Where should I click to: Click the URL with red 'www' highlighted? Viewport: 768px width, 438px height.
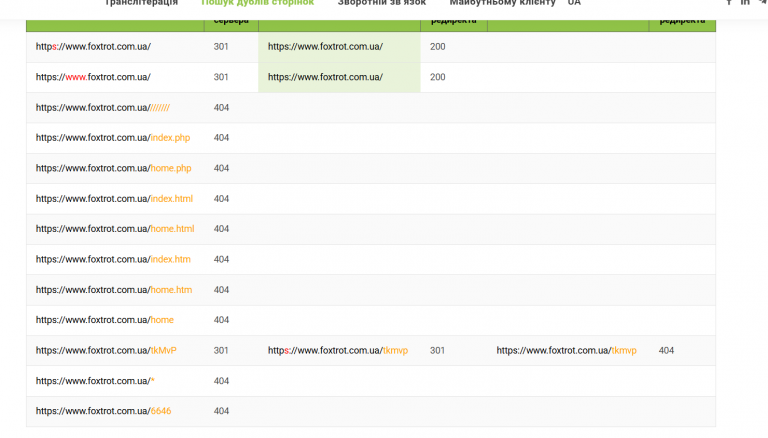(x=93, y=77)
